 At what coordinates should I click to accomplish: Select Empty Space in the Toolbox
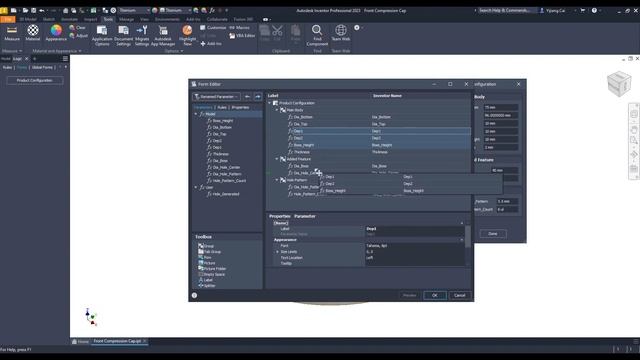click(x=211, y=275)
